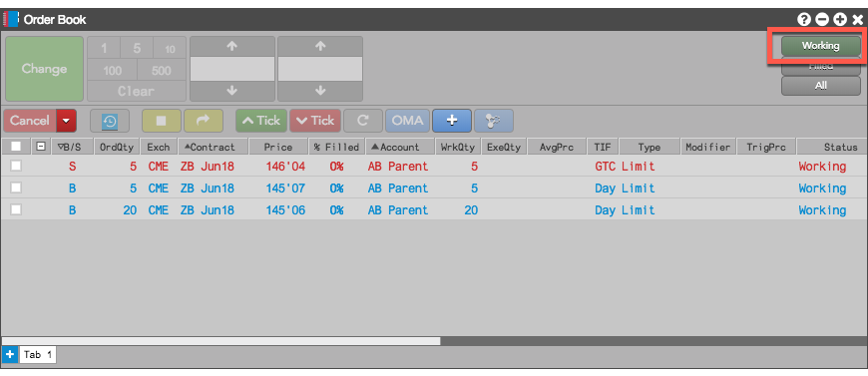Increase price with Tick up button
The image size is (868, 376).
tap(261, 121)
